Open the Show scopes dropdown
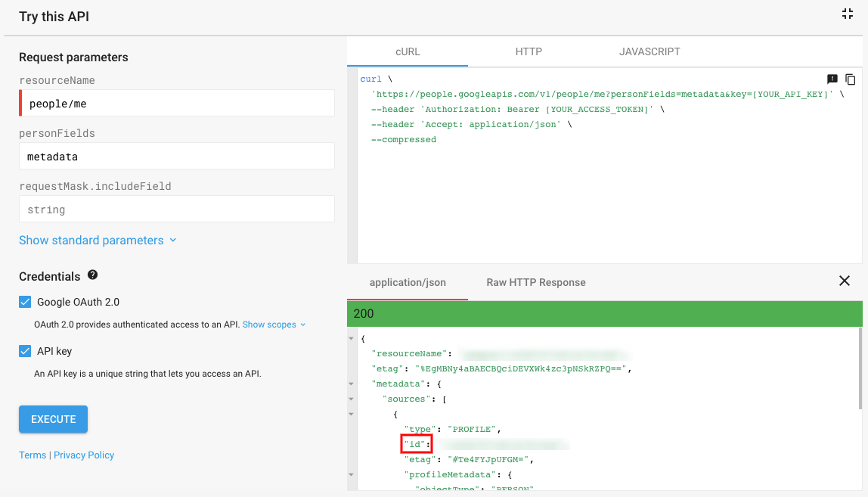868x497 pixels. point(274,325)
